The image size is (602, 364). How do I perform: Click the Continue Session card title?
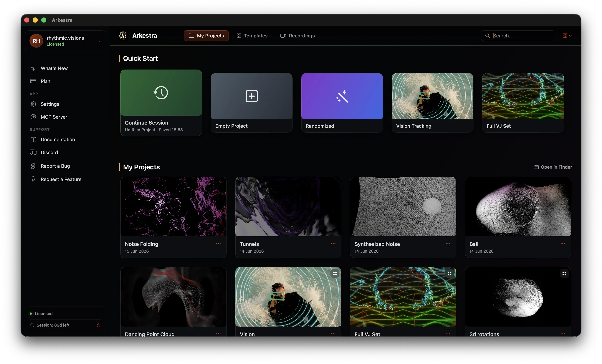coord(146,123)
